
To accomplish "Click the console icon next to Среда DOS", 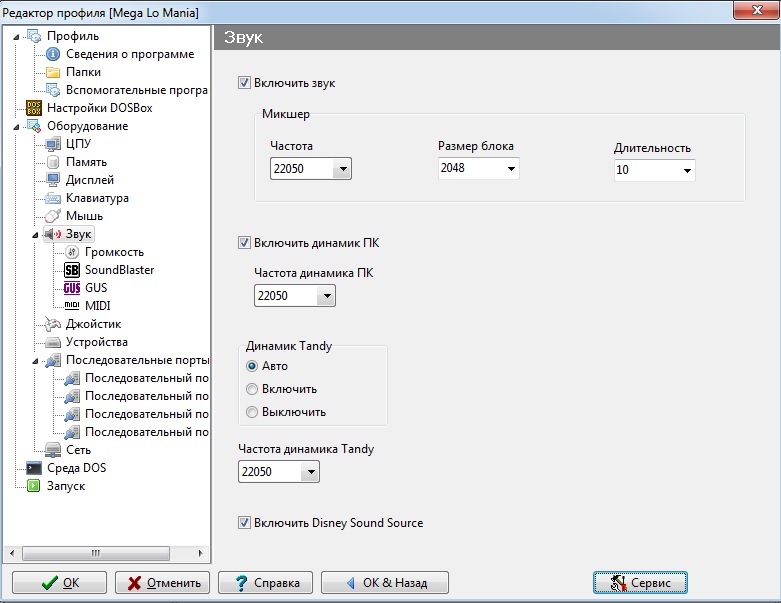I will [34, 468].
